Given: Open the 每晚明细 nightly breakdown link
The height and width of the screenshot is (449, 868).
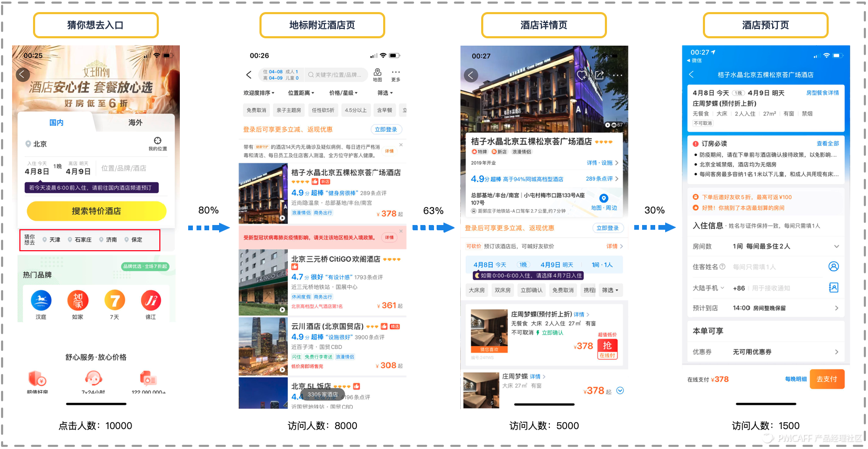Looking at the screenshot, I should click(796, 379).
